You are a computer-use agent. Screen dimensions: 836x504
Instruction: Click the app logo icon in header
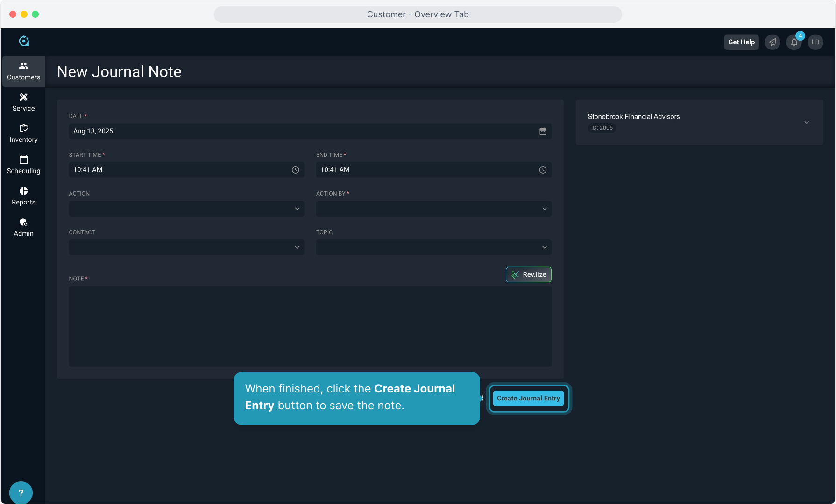point(24,41)
